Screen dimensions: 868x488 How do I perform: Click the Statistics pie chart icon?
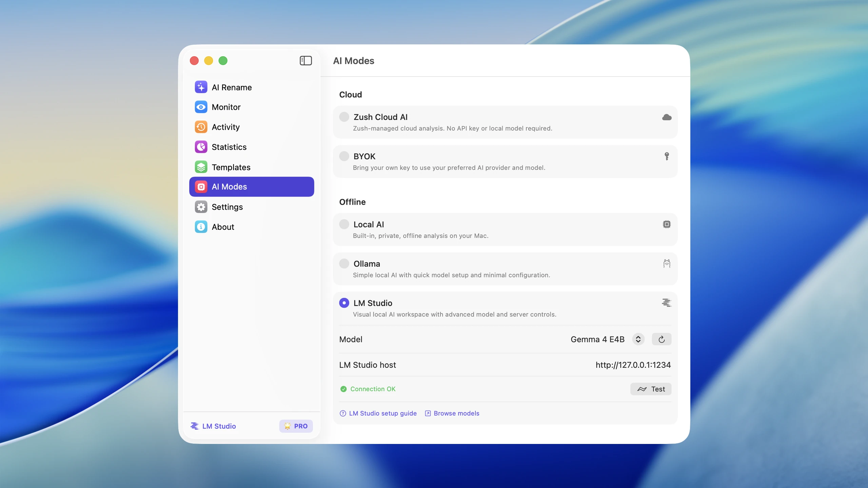(x=201, y=147)
